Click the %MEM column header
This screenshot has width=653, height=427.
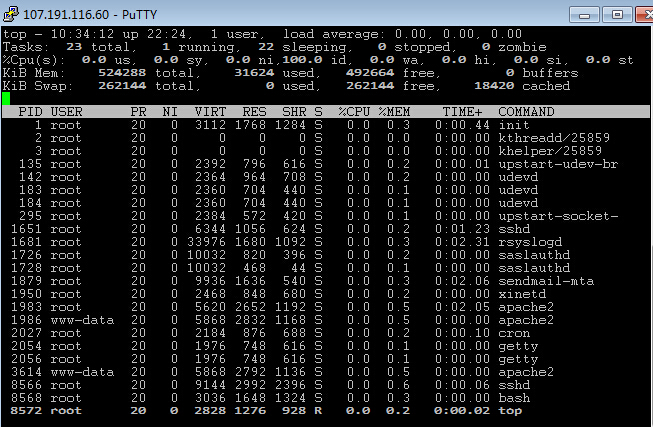(x=394, y=112)
